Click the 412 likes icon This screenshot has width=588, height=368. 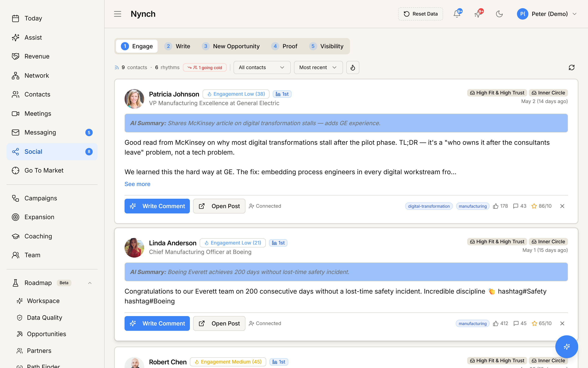click(x=496, y=323)
